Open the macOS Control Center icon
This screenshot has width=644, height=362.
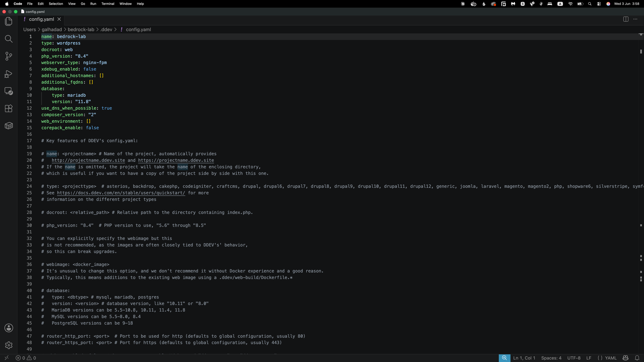599,4
